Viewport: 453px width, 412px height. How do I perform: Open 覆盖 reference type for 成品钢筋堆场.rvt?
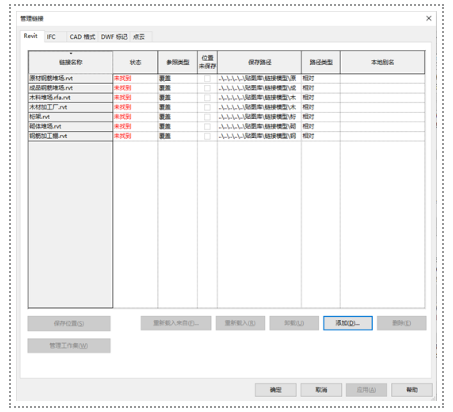point(178,88)
